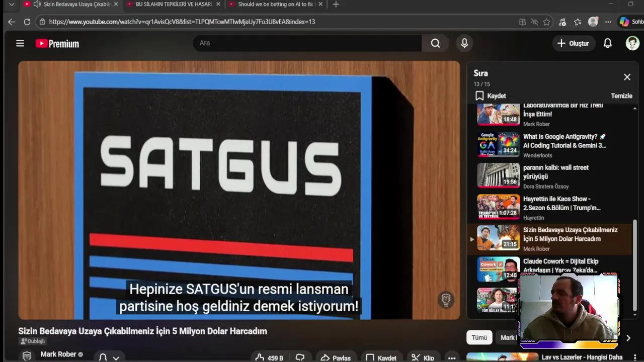The width and height of the screenshot is (644, 362).
Task: Open browser favorites list icon
Action: [578, 22]
